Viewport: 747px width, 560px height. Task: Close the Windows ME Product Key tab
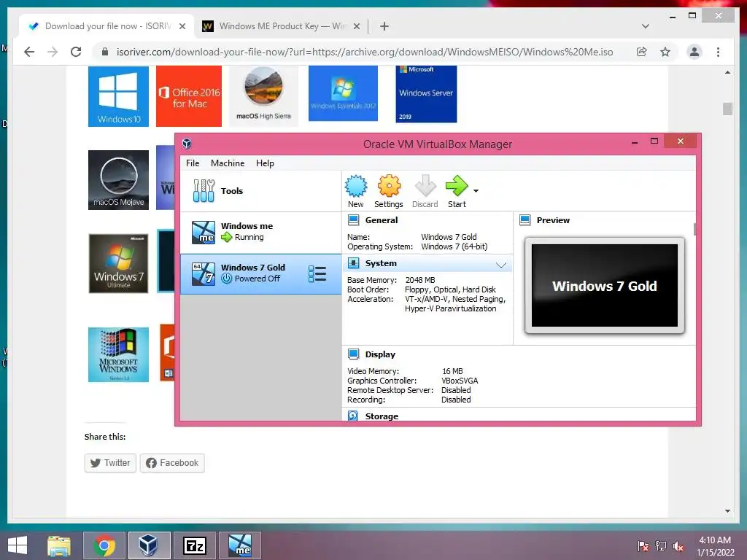356,26
